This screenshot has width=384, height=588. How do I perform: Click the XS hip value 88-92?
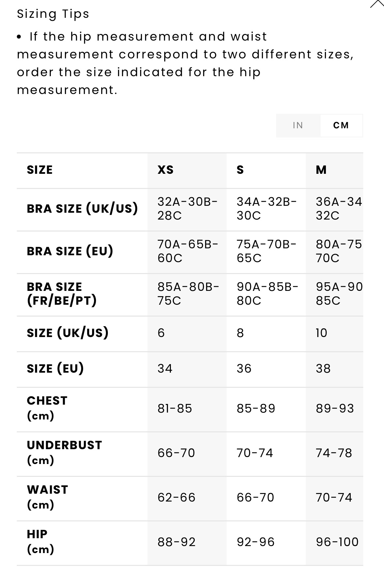[x=176, y=542]
